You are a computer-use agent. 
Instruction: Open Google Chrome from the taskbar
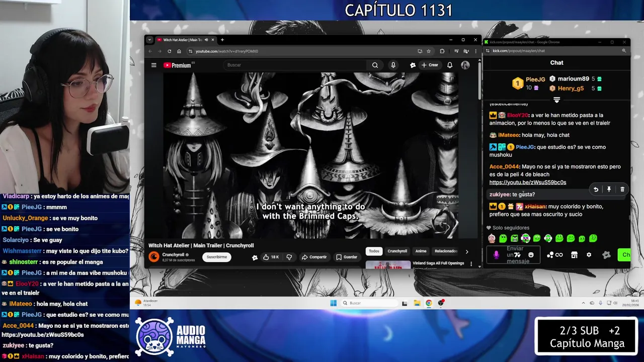(x=429, y=303)
